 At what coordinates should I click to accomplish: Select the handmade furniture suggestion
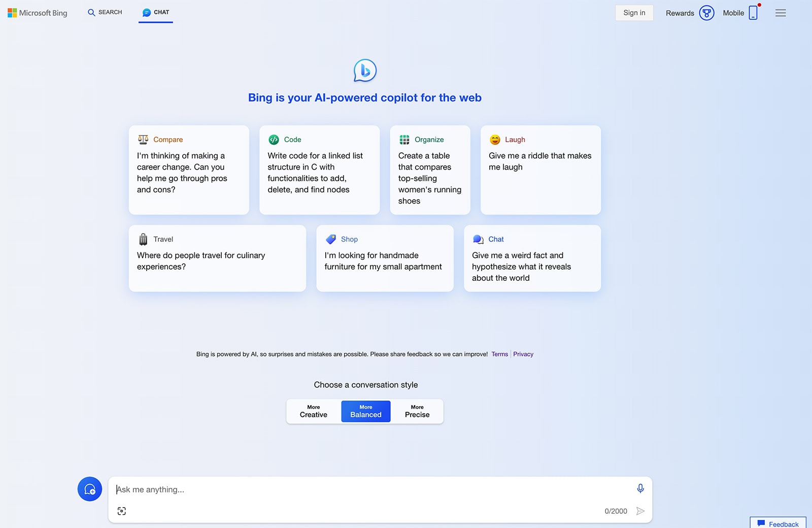point(385,258)
